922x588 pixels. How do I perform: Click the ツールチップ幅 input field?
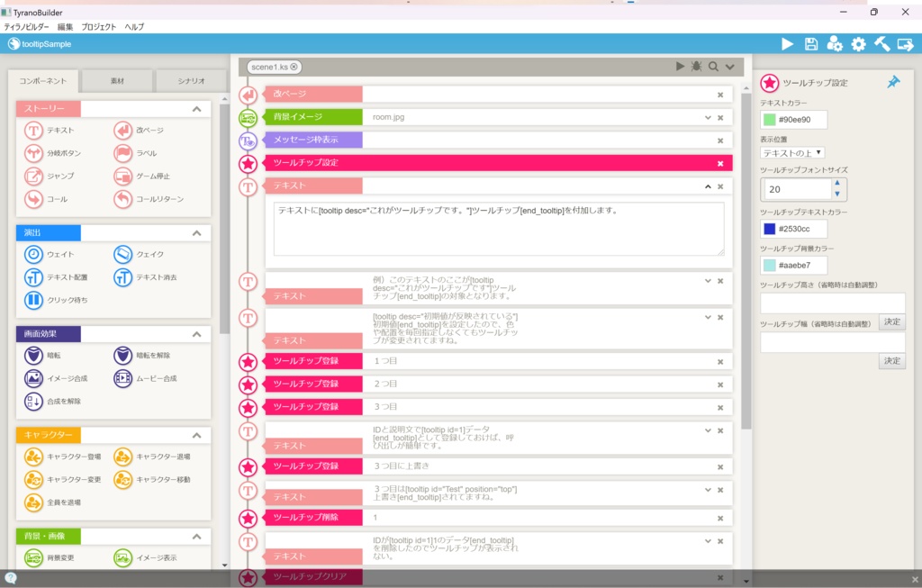[833, 342]
